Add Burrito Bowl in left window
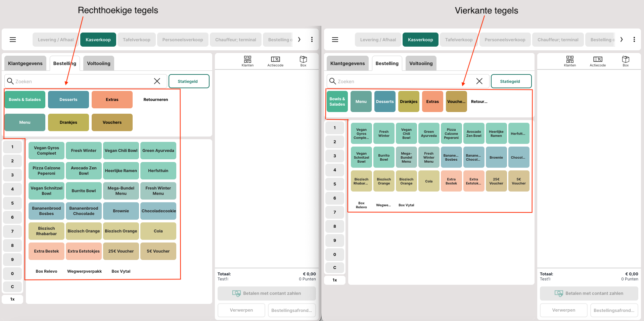The width and height of the screenshot is (644, 321). [x=84, y=191]
